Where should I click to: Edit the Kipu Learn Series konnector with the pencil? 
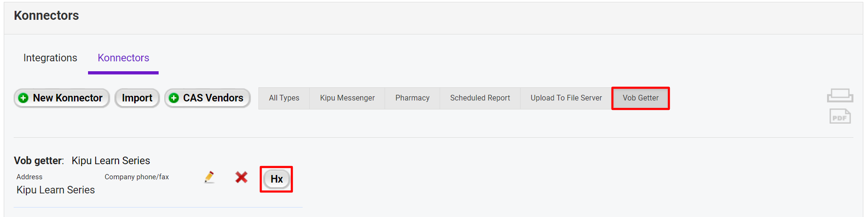[209, 177]
